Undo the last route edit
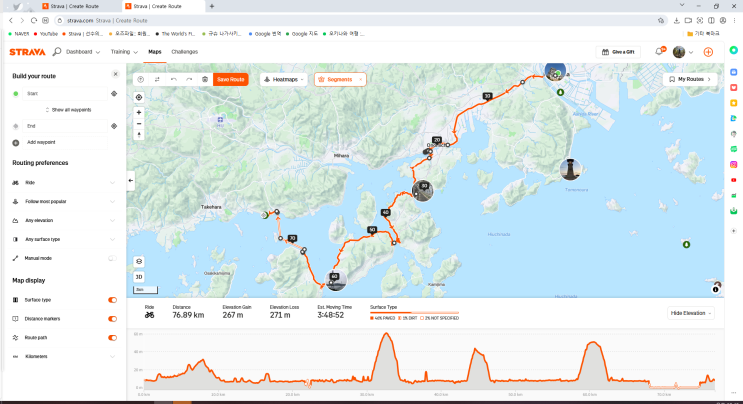This screenshot has height=404, width=743. click(x=173, y=80)
